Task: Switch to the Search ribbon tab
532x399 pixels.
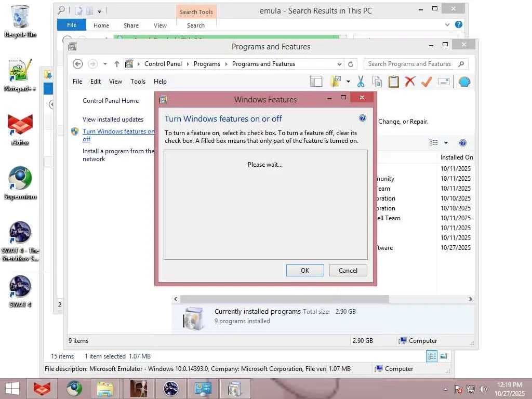Action: click(x=196, y=25)
